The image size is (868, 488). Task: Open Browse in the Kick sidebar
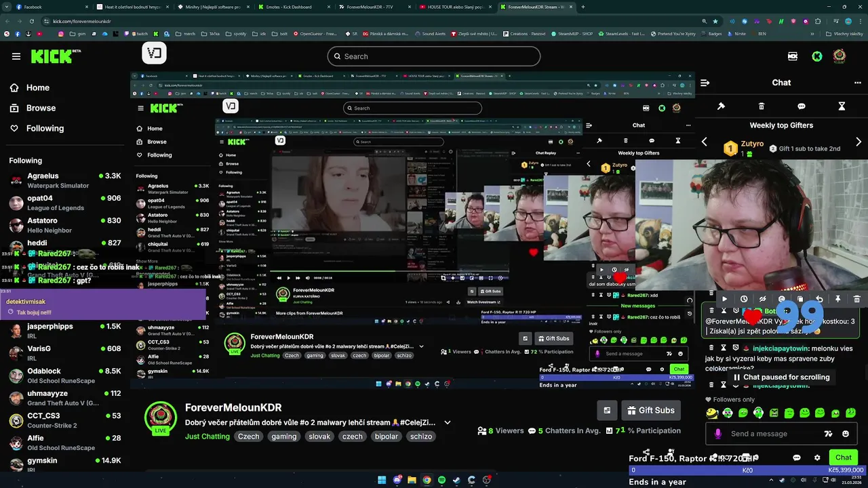click(33, 108)
